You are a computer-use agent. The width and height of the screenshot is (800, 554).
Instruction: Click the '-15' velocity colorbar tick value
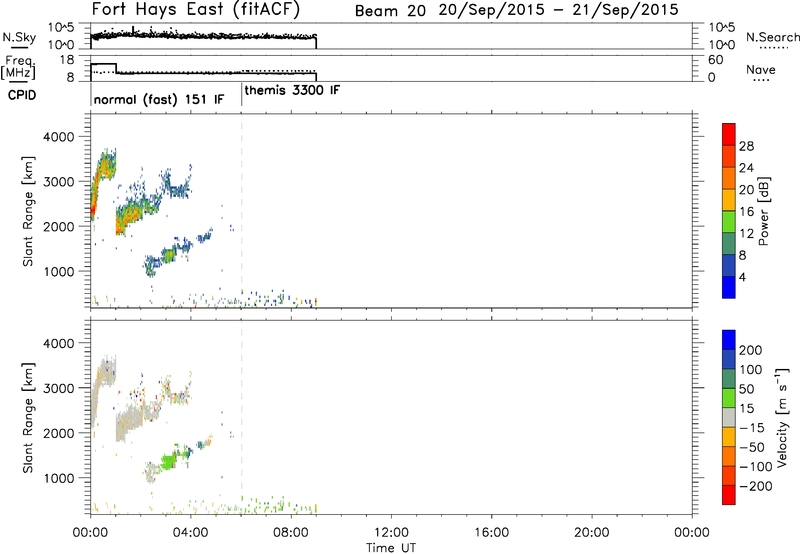click(752, 428)
